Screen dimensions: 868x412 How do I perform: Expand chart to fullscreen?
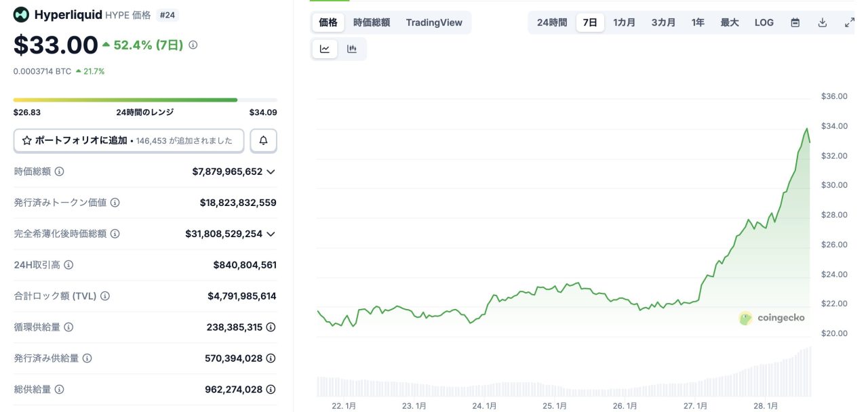point(849,22)
